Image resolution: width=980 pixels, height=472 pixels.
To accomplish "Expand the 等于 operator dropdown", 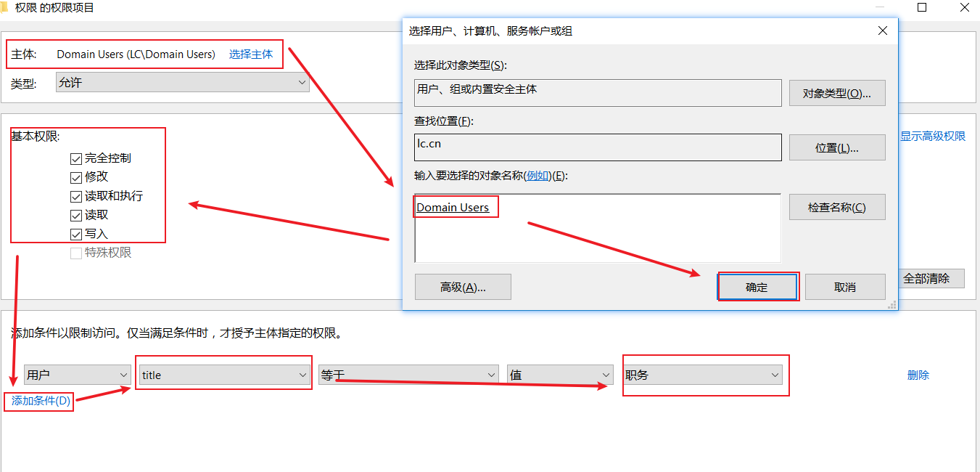I will 408,375.
